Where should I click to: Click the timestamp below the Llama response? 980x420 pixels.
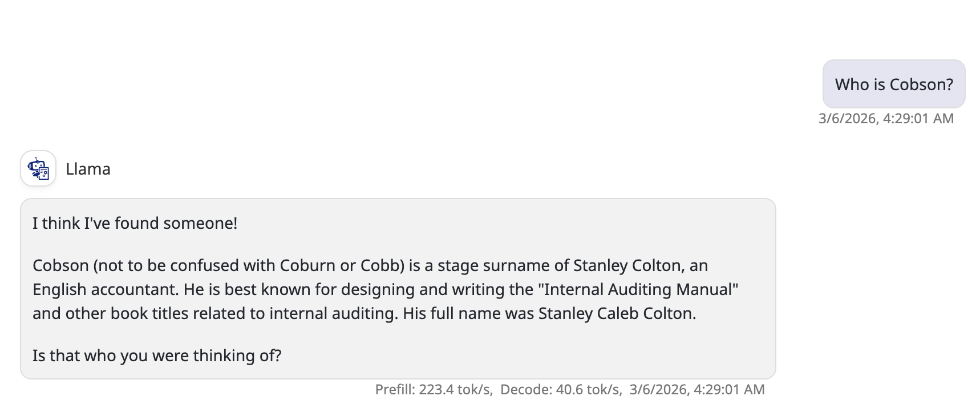coord(696,390)
